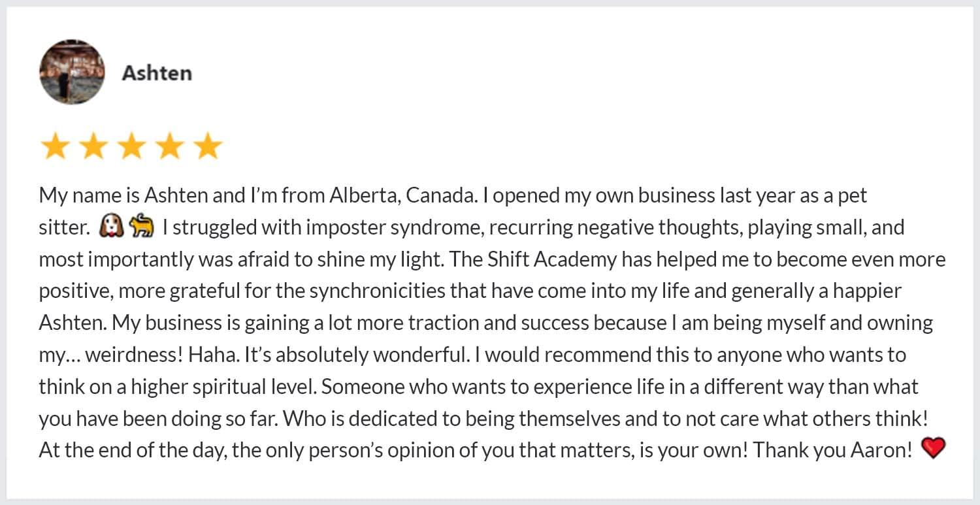
Task: Choose the fourth rating star
Action: [x=170, y=147]
